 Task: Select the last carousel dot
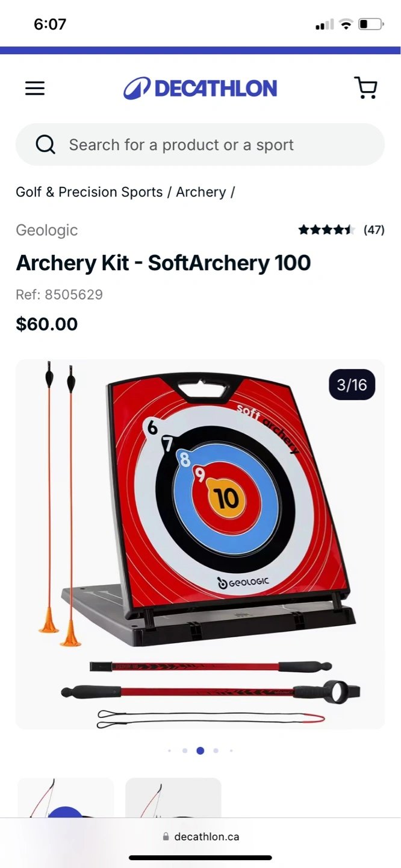click(231, 751)
